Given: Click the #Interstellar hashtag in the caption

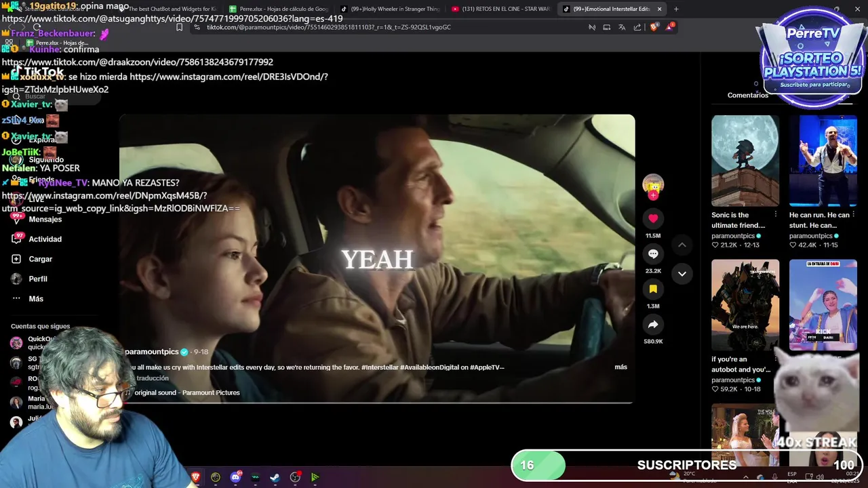Looking at the screenshot, I should click(380, 367).
